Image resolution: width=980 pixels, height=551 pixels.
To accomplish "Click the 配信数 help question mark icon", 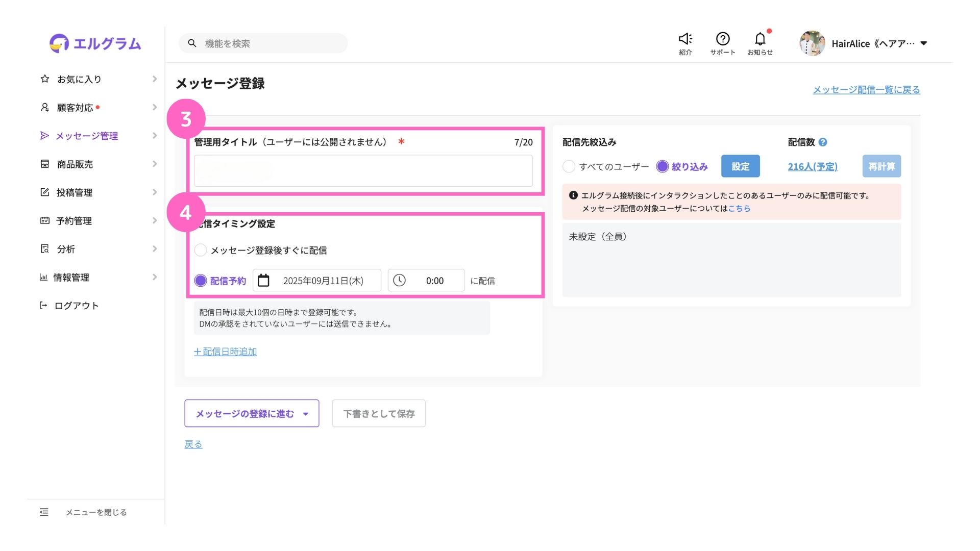I will (823, 142).
